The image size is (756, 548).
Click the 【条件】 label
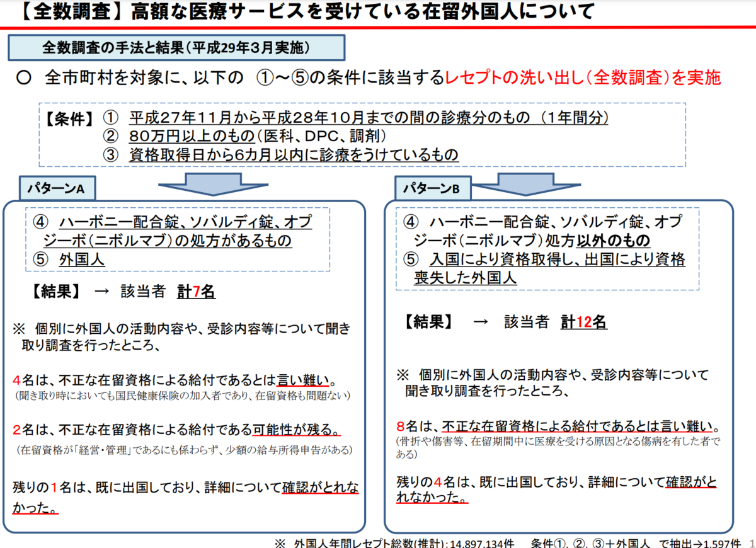(70, 118)
